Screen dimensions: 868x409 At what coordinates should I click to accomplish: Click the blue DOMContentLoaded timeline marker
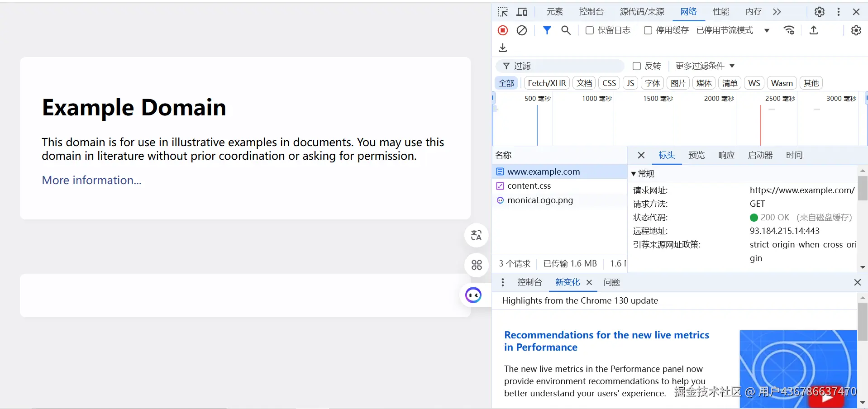[537, 125]
